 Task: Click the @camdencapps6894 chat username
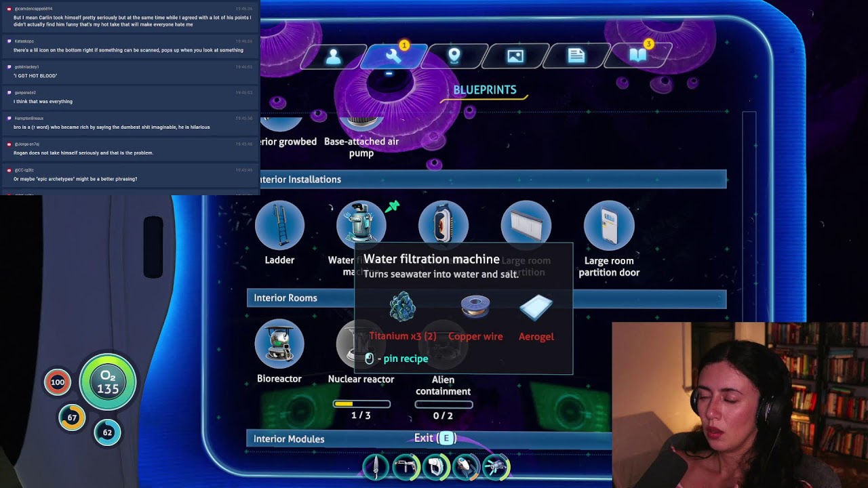[x=33, y=9]
